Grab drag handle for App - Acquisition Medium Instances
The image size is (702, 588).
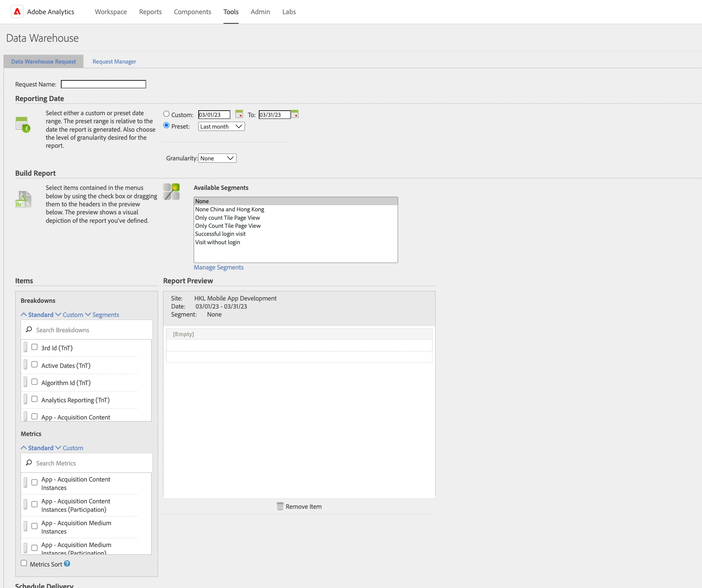coord(25,526)
